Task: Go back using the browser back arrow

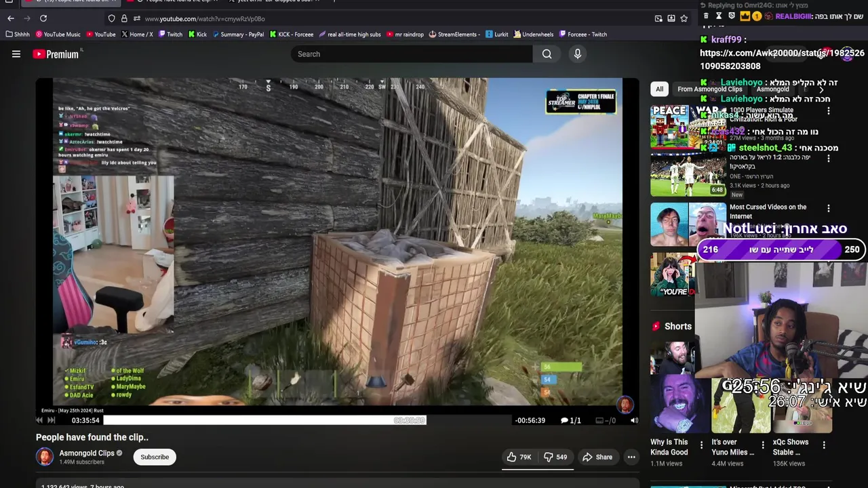Action: click(x=10, y=18)
